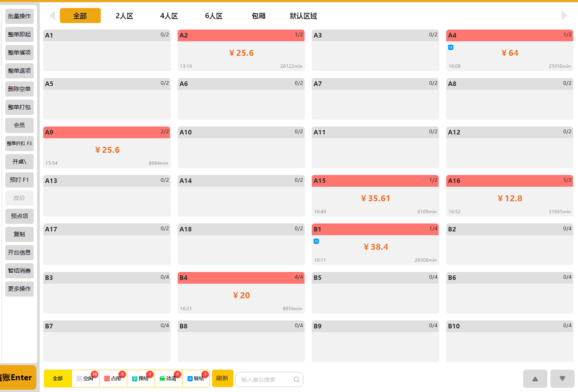Filter tables by 预结 status
This screenshot has width=578, height=392.
[141, 378]
